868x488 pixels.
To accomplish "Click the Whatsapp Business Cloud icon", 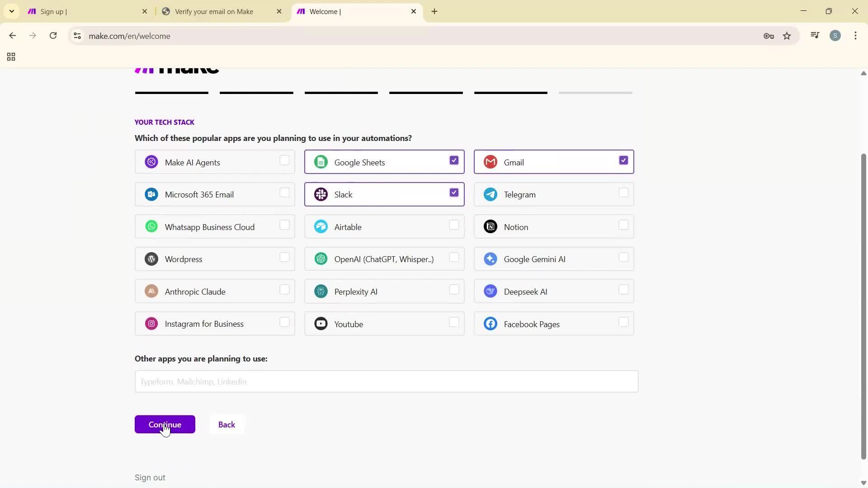I will [x=151, y=226].
